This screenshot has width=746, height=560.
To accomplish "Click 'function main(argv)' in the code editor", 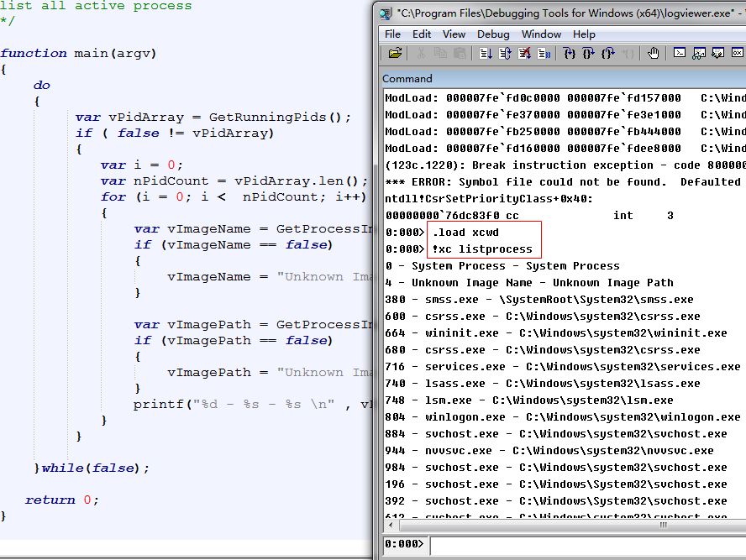I will point(78,53).
